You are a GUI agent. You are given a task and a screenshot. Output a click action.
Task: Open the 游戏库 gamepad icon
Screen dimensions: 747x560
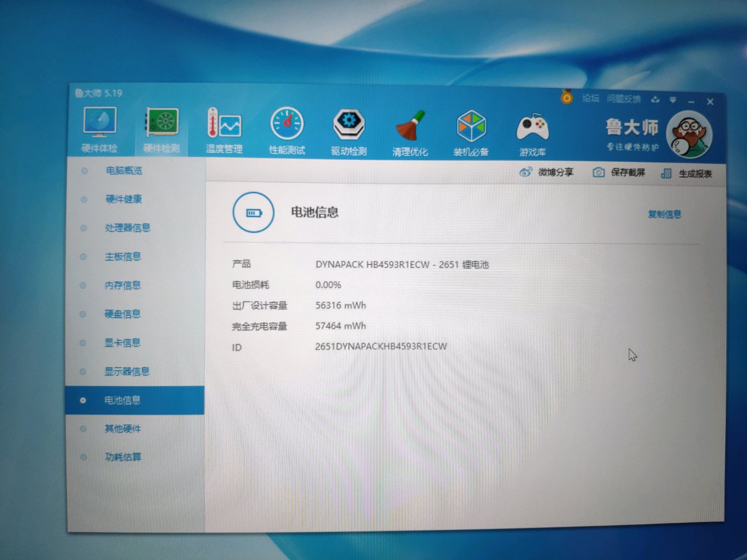(532, 134)
